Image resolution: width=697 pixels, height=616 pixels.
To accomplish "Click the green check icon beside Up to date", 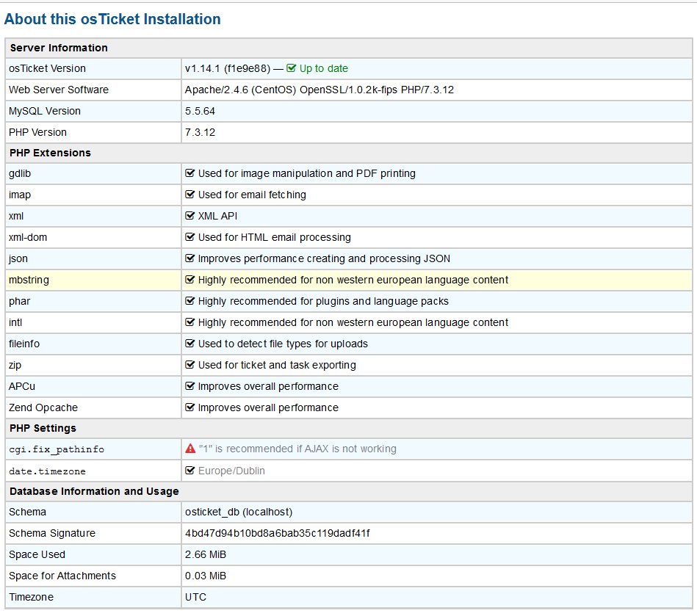I will 291,68.
